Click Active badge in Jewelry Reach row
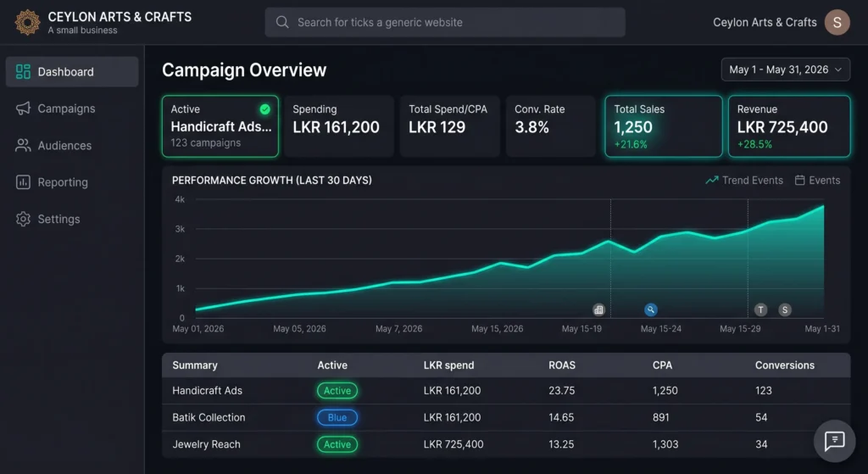868x474 pixels. pyautogui.click(x=337, y=444)
